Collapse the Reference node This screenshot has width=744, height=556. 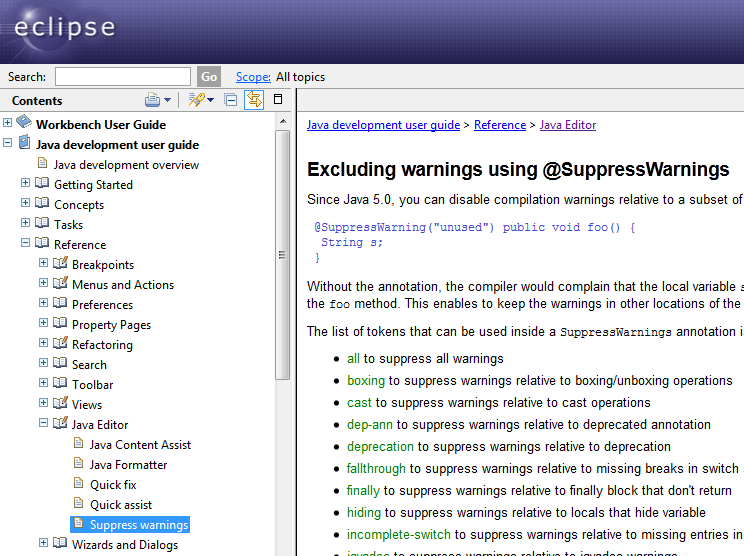25,242
